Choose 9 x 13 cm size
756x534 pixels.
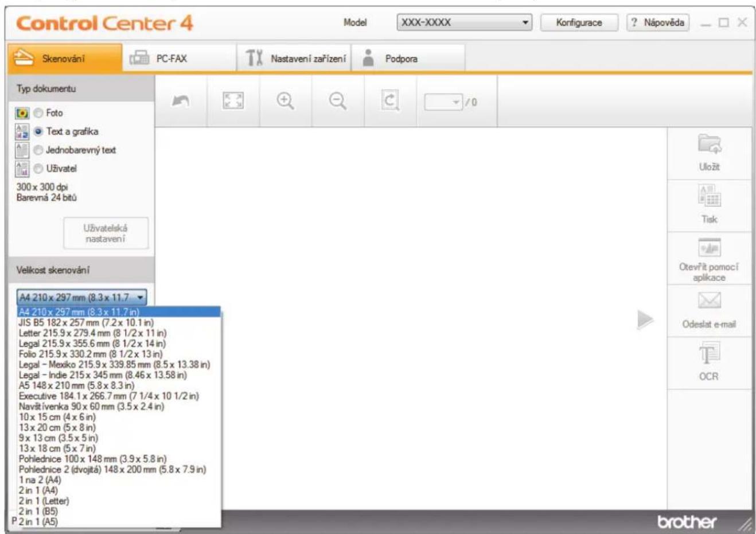[119, 438]
